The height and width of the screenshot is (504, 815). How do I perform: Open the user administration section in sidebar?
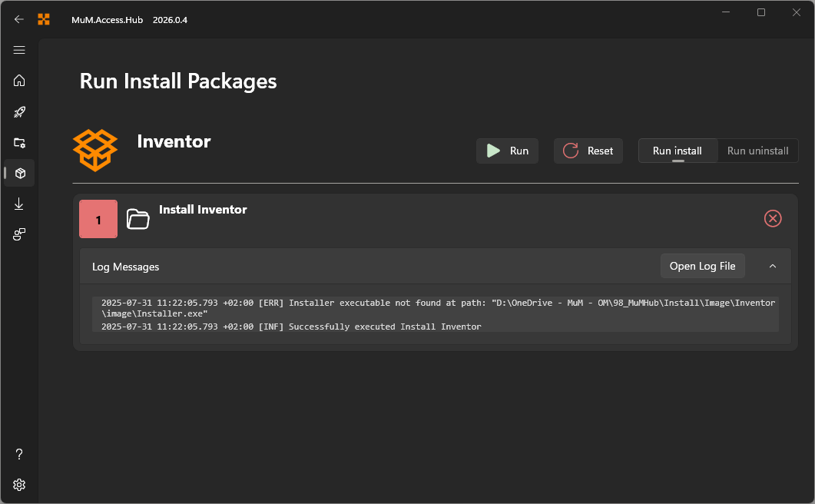pyautogui.click(x=19, y=234)
